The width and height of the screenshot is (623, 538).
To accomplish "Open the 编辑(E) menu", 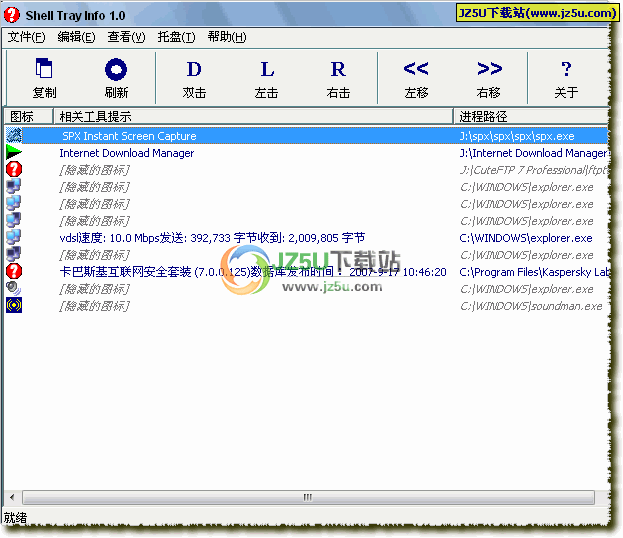I will (x=76, y=37).
